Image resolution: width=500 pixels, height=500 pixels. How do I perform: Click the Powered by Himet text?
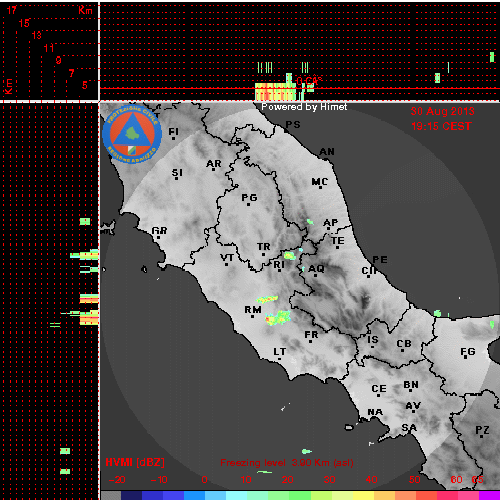pyautogui.click(x=304, y=107)
